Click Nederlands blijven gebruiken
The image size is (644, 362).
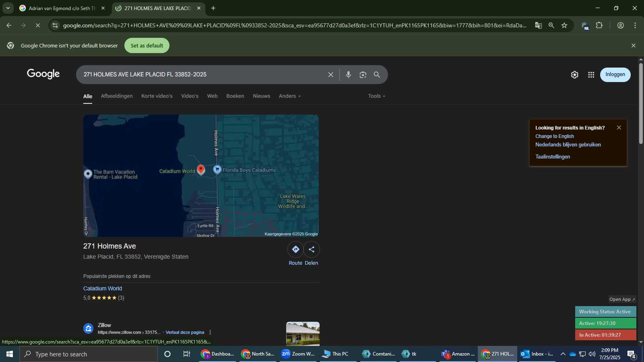pos(568,145)
